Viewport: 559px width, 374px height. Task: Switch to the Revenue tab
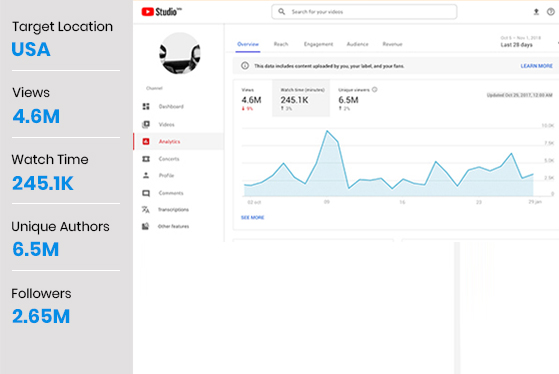(393, 44)
